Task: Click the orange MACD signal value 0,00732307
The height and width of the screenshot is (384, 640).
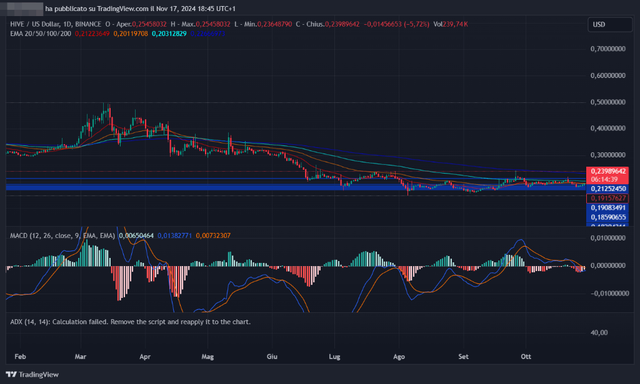Action: click(x=213, y=235)
